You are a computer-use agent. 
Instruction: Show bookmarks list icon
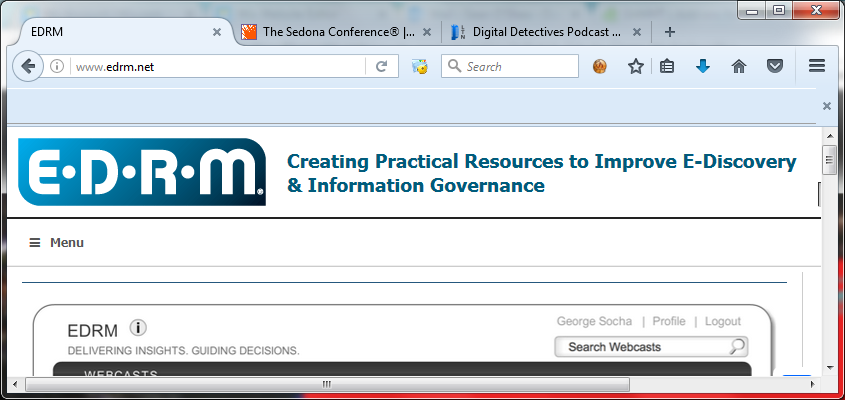click(x=667, y=66)
